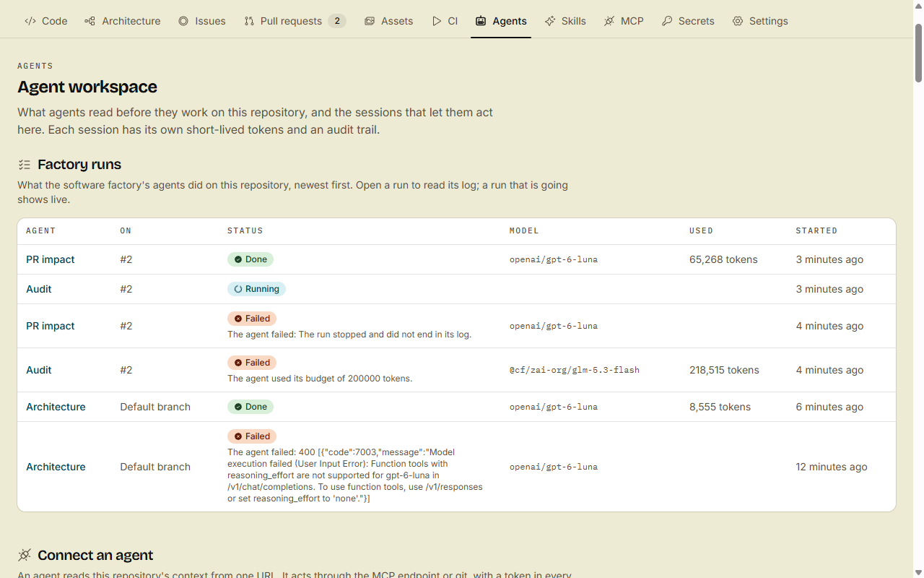Click the Failed icon above the run stopped message
Viewport: 924px width, 578px height.
tap(238, 319)
